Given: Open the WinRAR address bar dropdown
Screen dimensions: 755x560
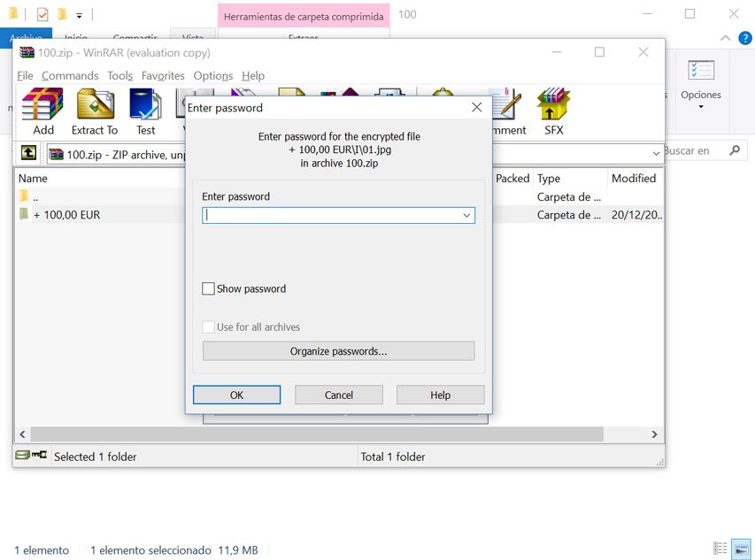Looking at the screenshot, I should [x=656, y=154].
